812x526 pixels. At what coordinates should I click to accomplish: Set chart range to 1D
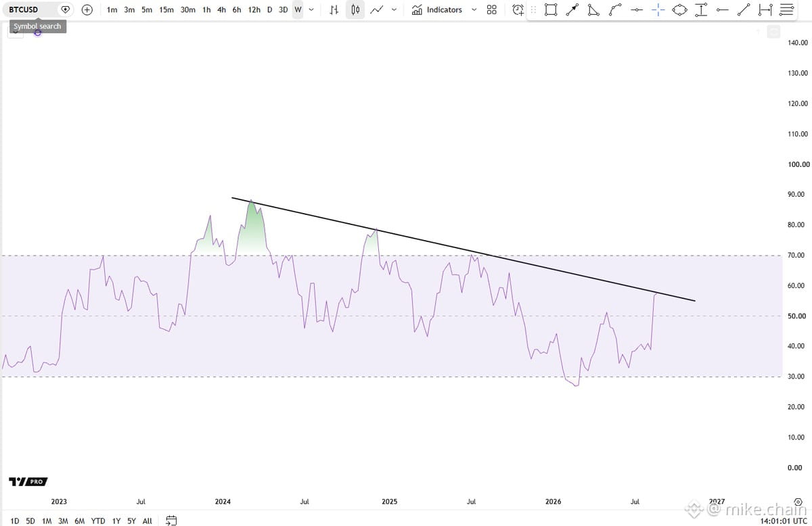pyautogui.click(x=15, y=521)
